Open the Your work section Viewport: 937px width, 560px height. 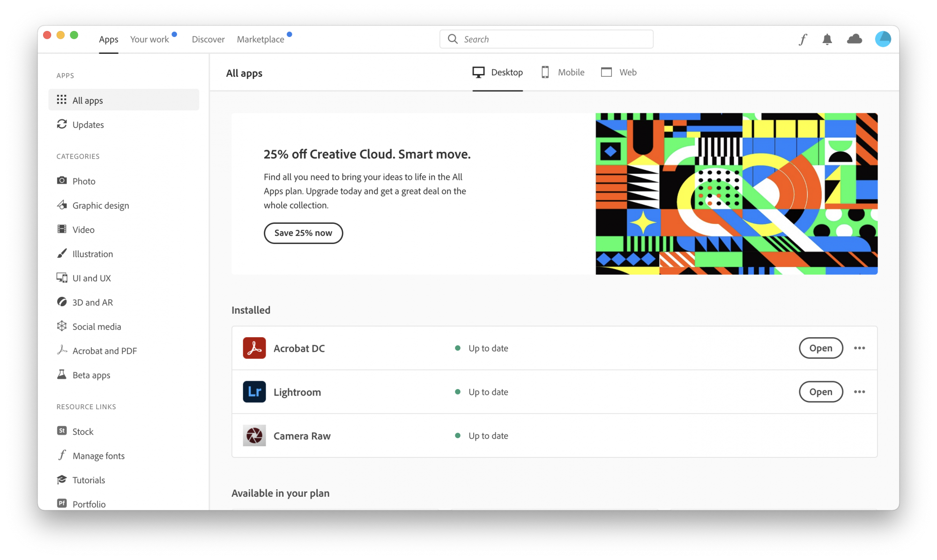[x=149, y=39]
